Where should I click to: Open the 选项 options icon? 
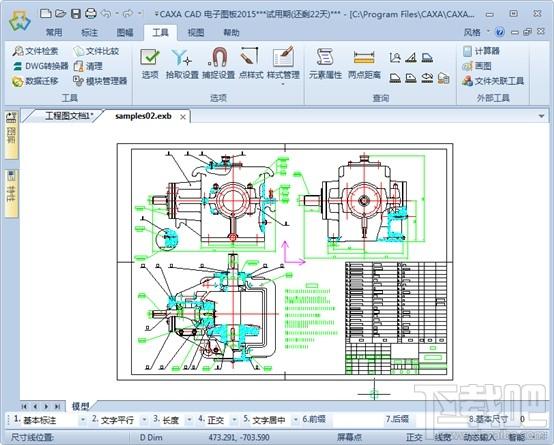click(150, 63)
